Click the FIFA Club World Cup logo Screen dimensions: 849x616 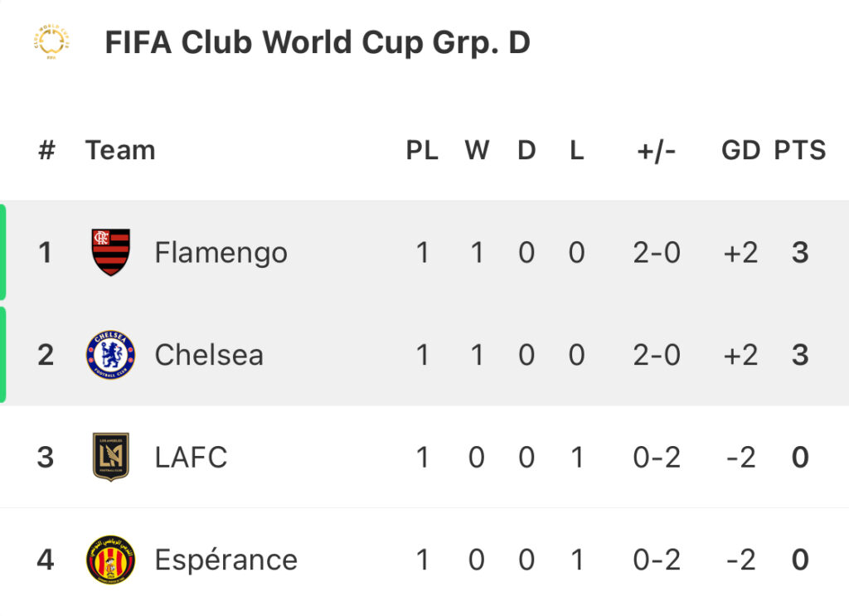tap(51, 41)
